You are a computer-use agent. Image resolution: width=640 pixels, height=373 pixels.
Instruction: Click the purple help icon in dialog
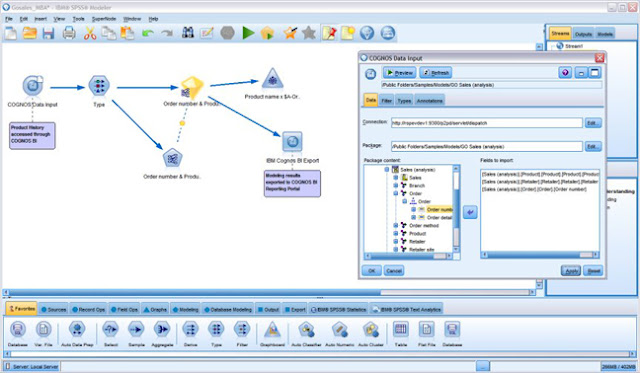tap(565, 73)
